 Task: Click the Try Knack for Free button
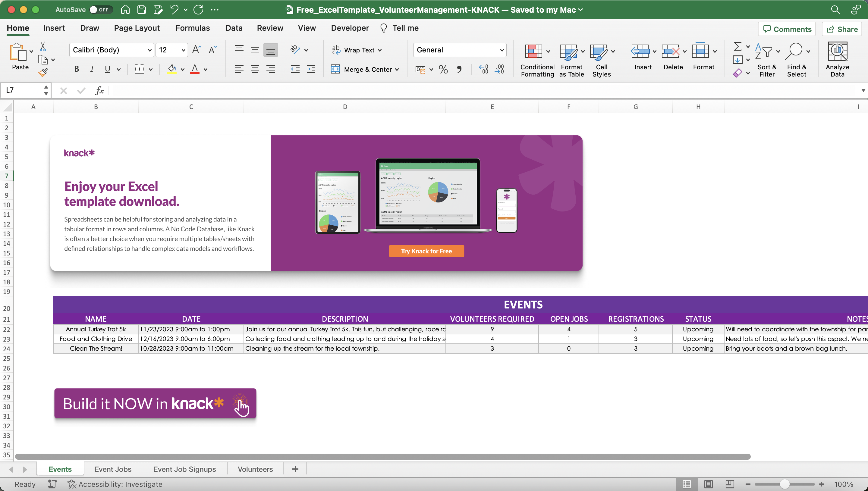(426, 251)
